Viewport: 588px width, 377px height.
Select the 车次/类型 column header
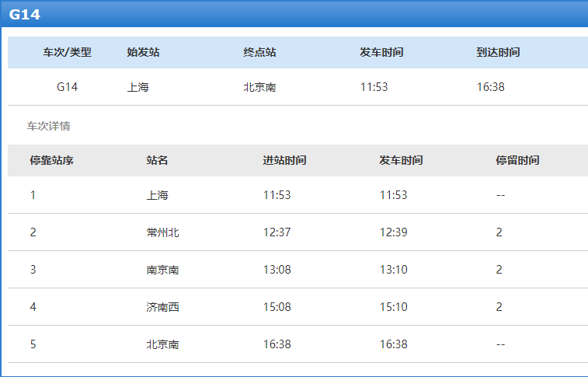click(x=67, y=52)
